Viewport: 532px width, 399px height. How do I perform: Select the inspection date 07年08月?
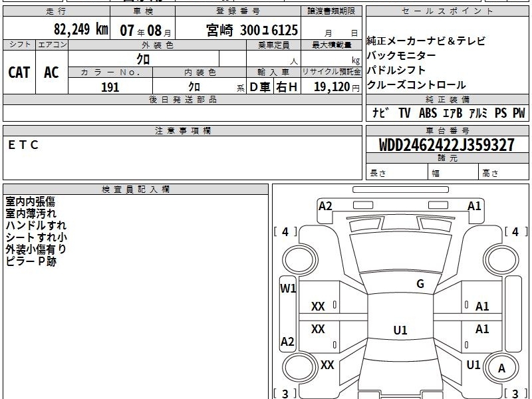(x=146, y=31)
